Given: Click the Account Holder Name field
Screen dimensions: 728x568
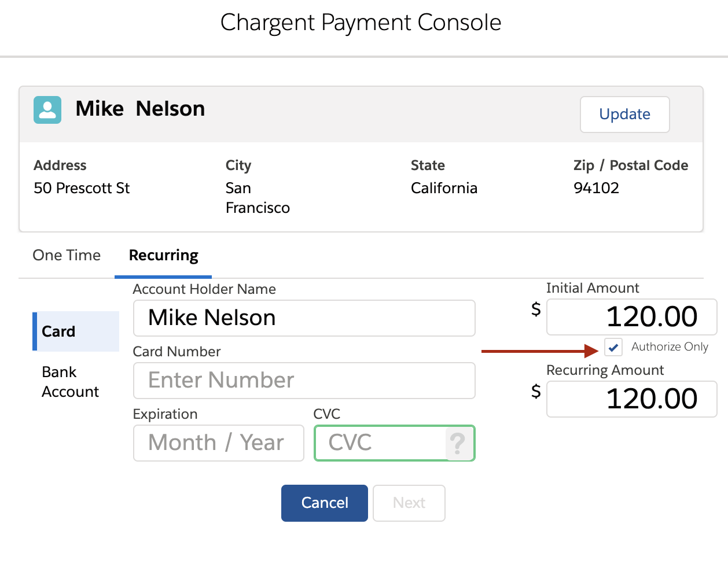Looking at the screenshot, I should (x=304, y=318).
